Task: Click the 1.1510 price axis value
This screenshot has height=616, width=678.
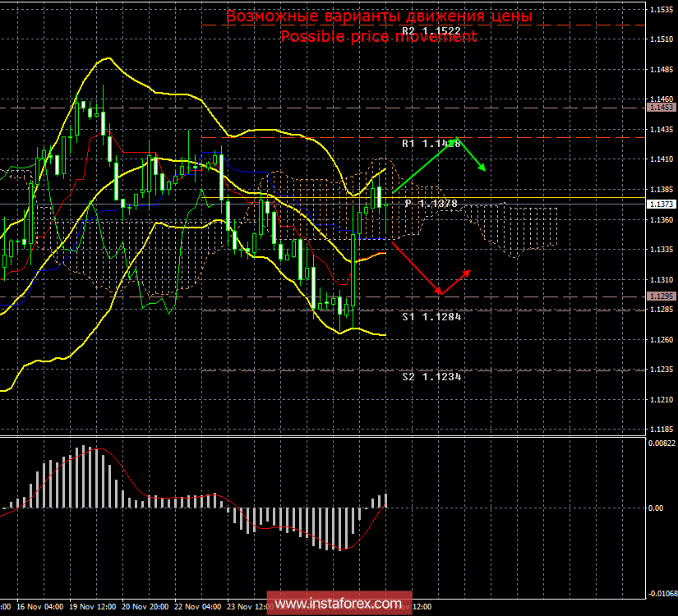Action: click(x=662, y=39)
